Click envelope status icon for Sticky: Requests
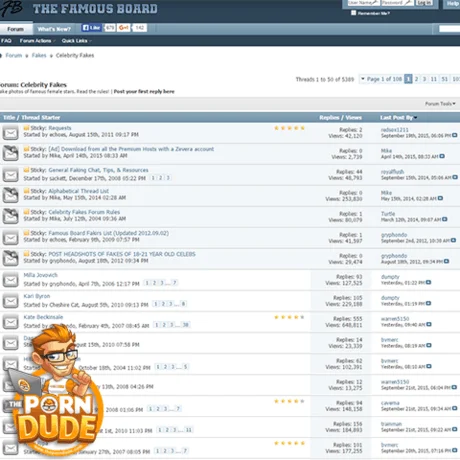Viewport: 460px width, 460px height. pos(10,133)
